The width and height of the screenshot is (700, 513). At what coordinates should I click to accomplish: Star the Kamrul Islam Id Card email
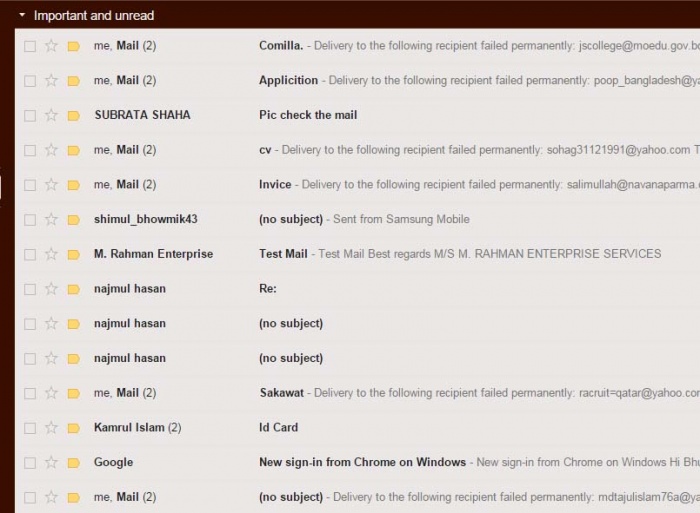[x=51, y=428]
